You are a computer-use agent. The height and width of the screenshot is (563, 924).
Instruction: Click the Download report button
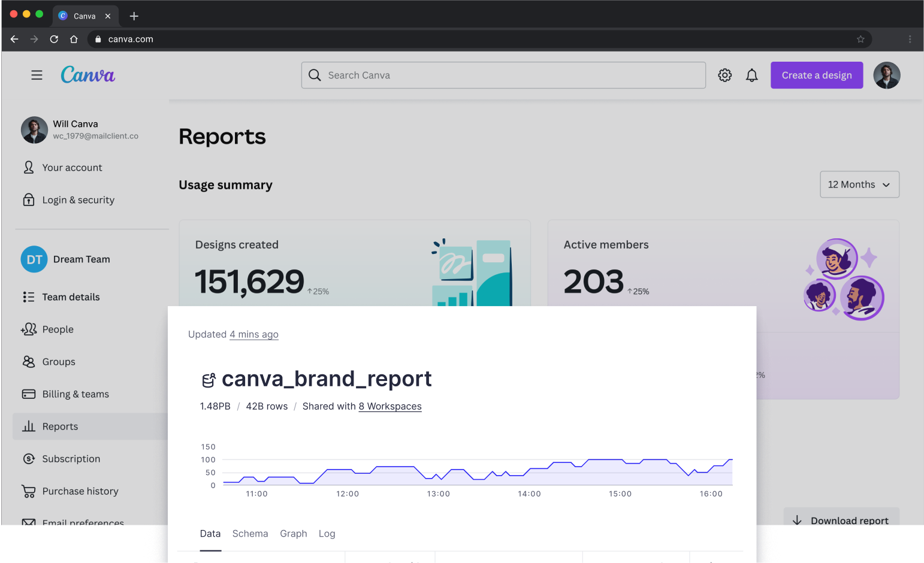(x=842, y=519)
